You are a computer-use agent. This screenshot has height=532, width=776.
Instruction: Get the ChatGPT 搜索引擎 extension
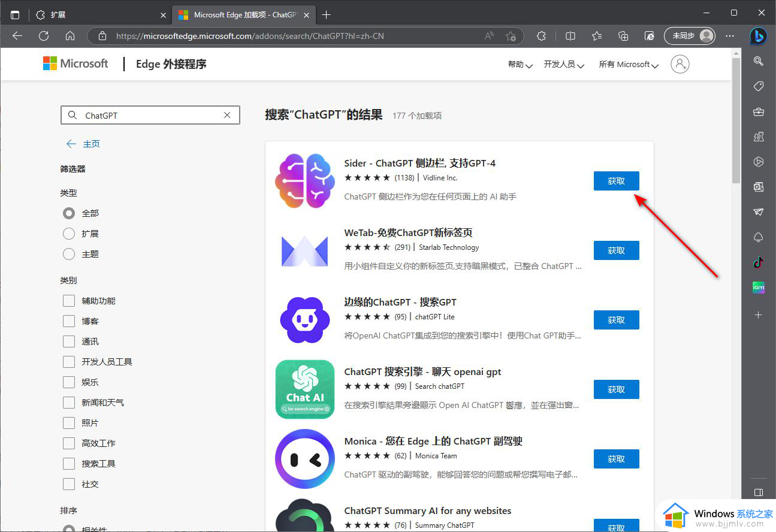[616, 389]
